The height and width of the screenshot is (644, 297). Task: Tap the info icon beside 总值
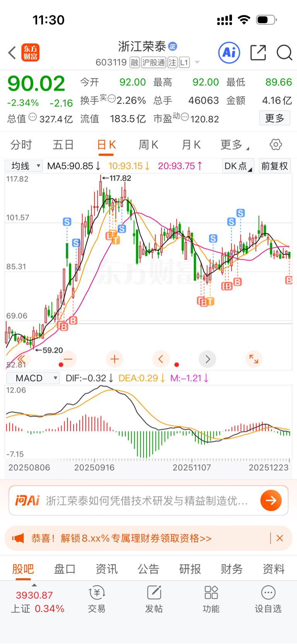click(x=33, y=117)
